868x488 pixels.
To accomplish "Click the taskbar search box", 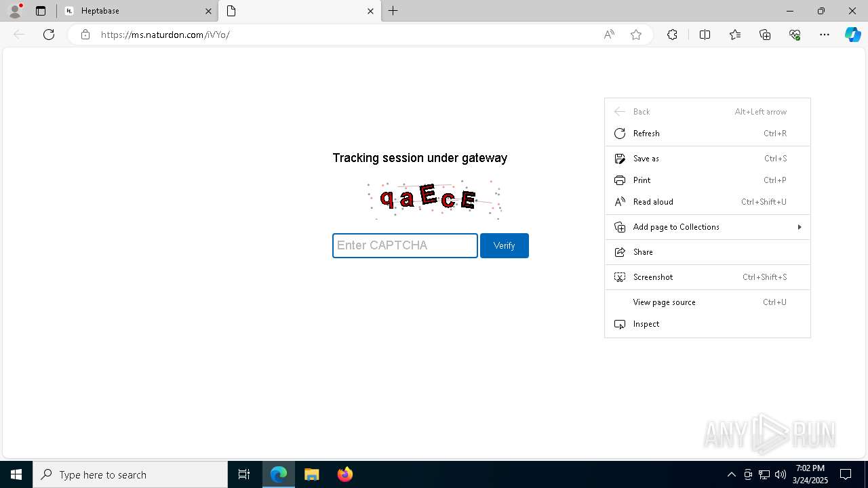I will click(x=130, y=474).
